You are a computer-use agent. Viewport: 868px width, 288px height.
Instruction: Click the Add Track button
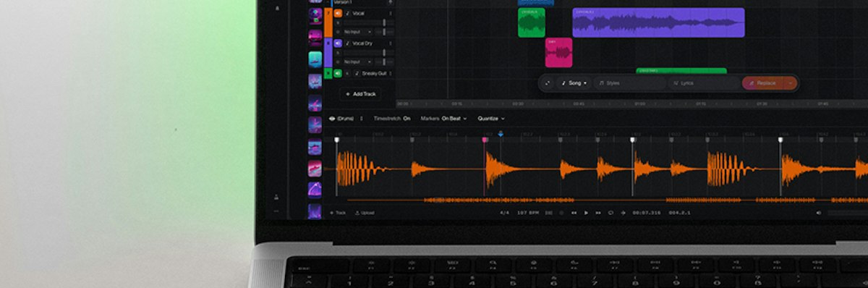(360, 94)
